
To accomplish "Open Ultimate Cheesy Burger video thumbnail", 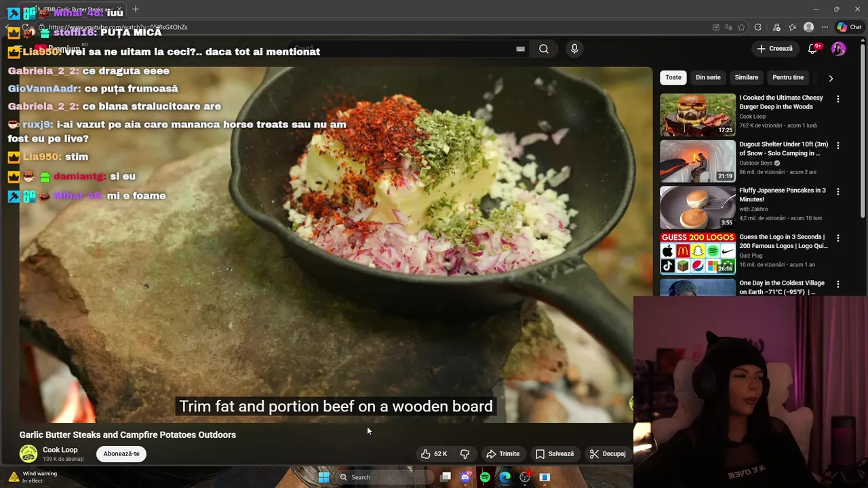I will coord(698,115).
